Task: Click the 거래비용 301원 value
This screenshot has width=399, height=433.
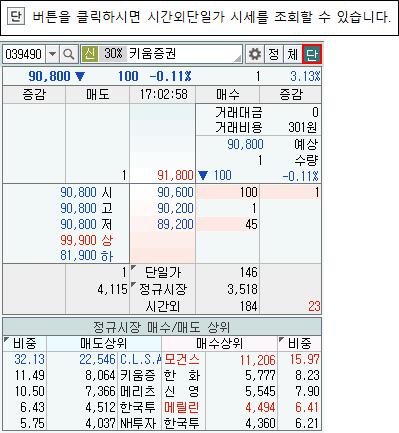Action: (302, 128)
